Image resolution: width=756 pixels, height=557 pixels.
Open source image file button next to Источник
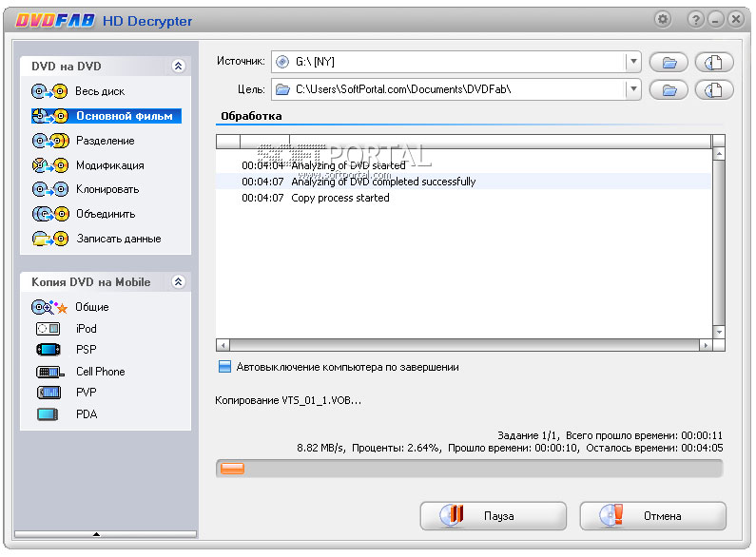point(714,62)
